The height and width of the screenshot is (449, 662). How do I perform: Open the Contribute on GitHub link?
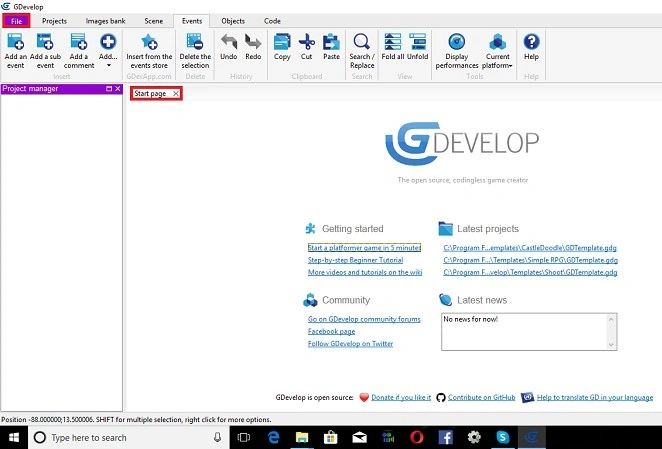tap(481, 397)
